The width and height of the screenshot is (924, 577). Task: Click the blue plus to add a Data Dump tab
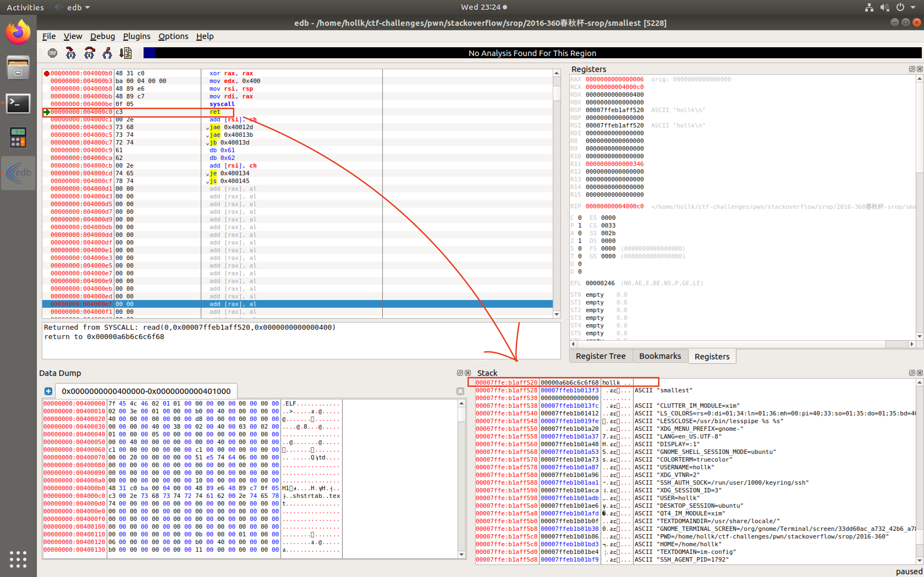tap(48, 391)
